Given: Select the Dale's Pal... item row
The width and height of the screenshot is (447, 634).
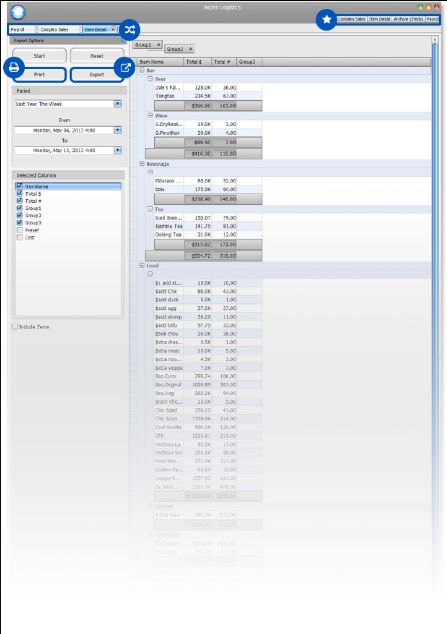Looking at the screenshot, I should point(208,87).
